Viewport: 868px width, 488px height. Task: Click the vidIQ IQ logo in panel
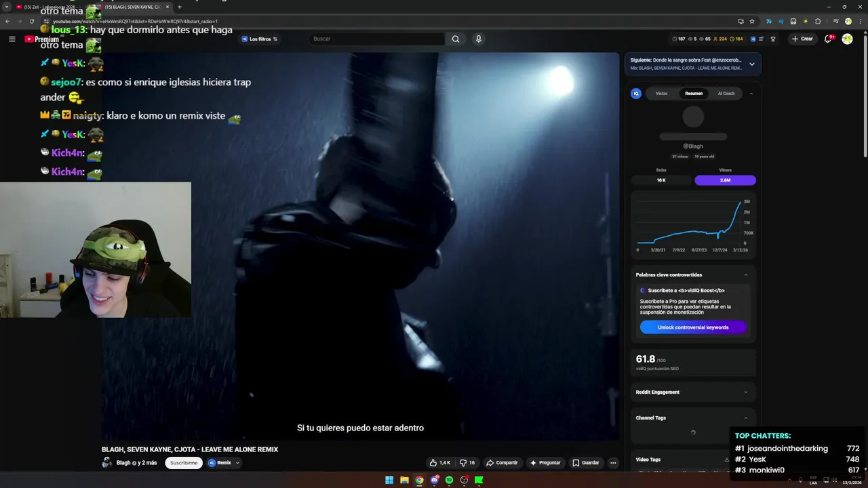pyautogui.click(x=635, y=94)
